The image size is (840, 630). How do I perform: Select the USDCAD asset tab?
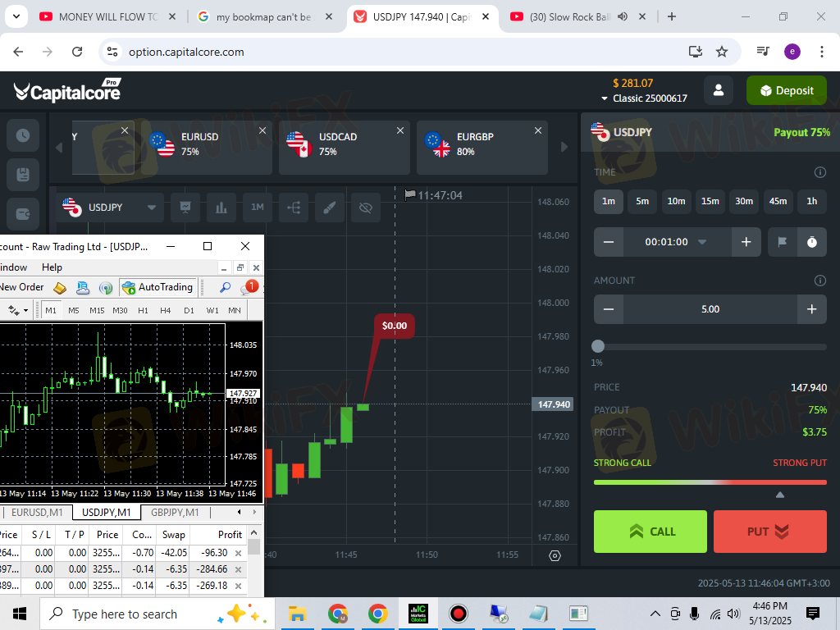click(344, 148)
